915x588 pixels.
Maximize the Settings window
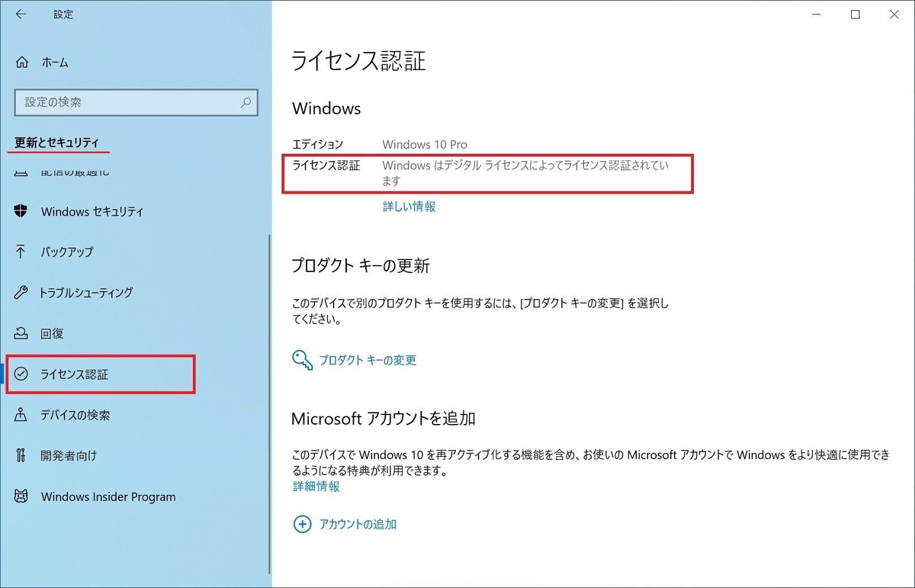point(856,14)
